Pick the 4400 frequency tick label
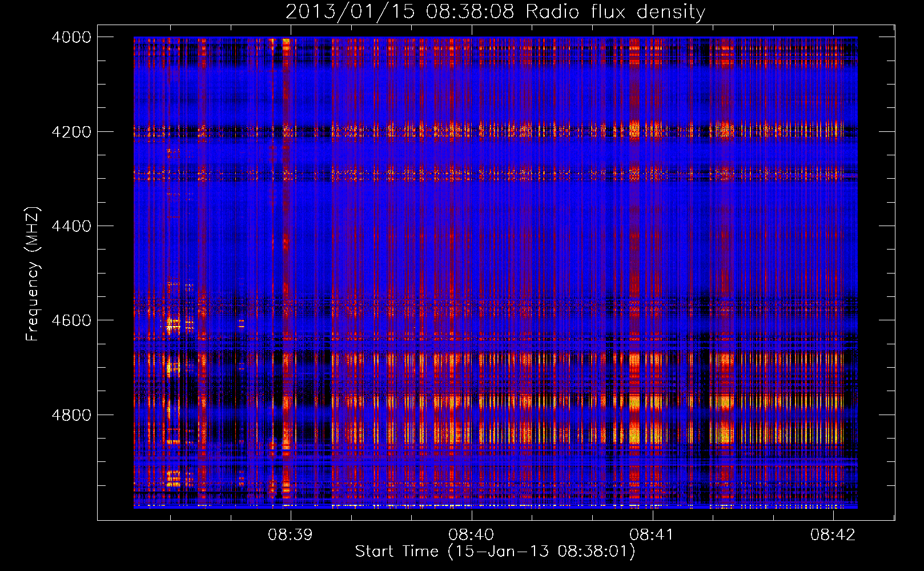The image size is (924, 571). [71, 226]
